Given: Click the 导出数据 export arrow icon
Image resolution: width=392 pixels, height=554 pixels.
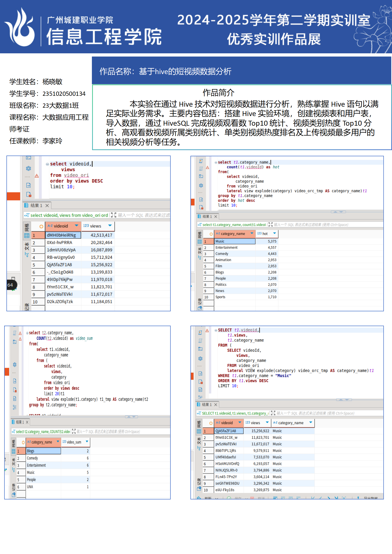Looking at the screenshot, I should [x=358, y=498].
